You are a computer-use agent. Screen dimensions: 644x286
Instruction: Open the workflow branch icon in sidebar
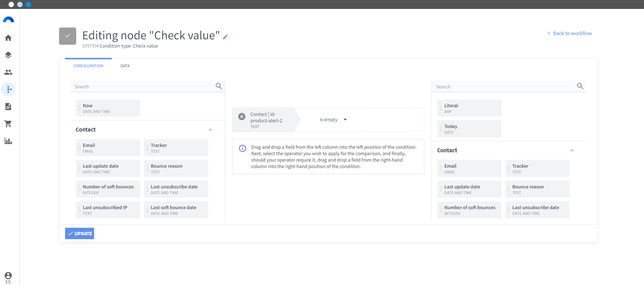tap(8, 89)
